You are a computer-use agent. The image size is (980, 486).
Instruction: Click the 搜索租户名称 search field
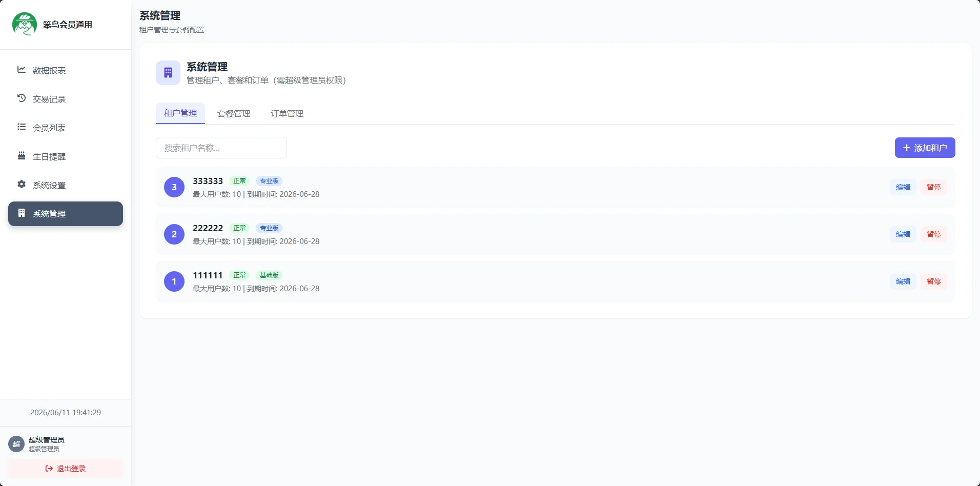coord(221,148)
